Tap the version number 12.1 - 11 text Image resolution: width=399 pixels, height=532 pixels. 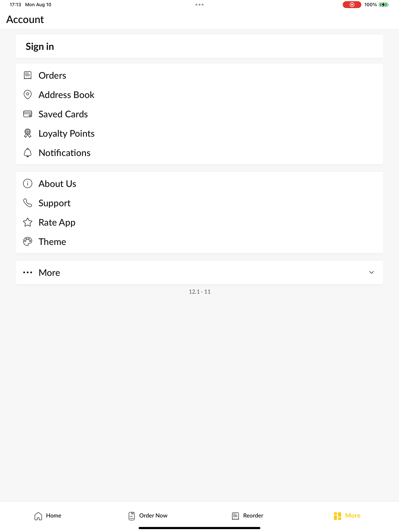200,292
